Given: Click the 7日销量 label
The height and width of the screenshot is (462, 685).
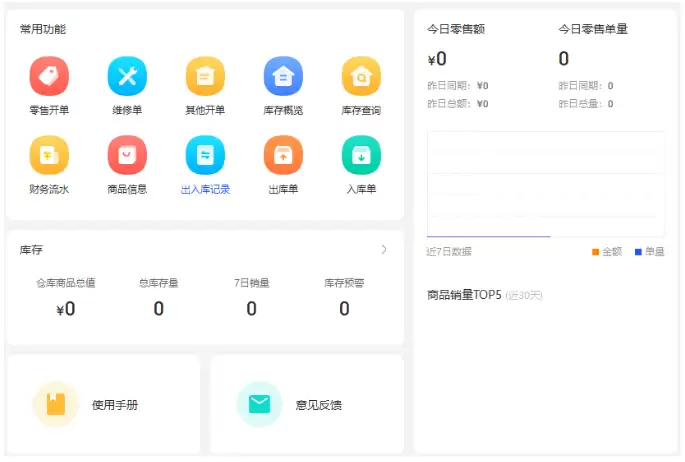Looking at the screenshot, I should click(252, 283).
